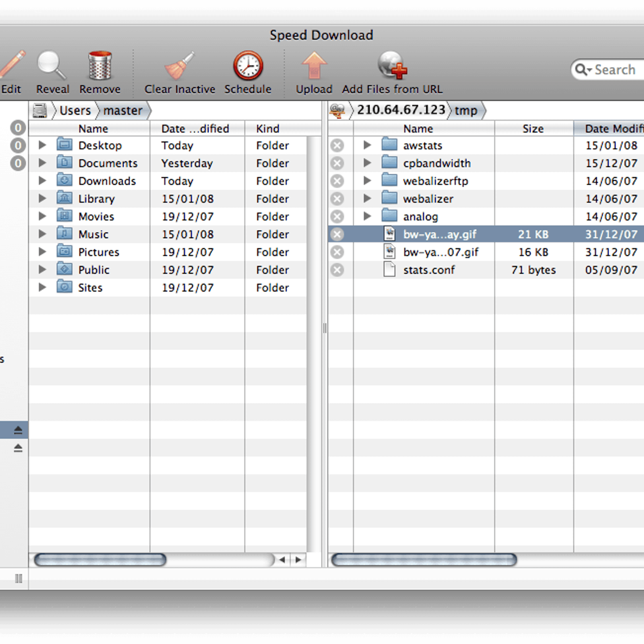Click the remove X icon beside webalizerftp

tap(337, 181)
